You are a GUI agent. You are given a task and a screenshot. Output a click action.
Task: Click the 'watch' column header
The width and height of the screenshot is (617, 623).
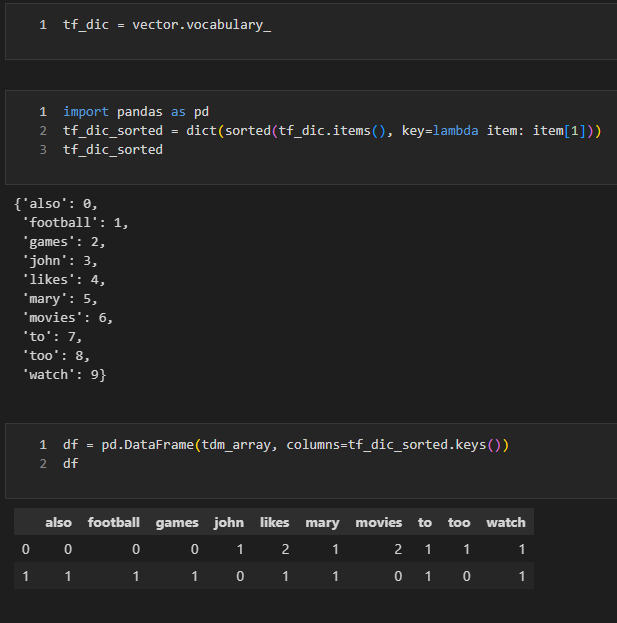point(506,522)
